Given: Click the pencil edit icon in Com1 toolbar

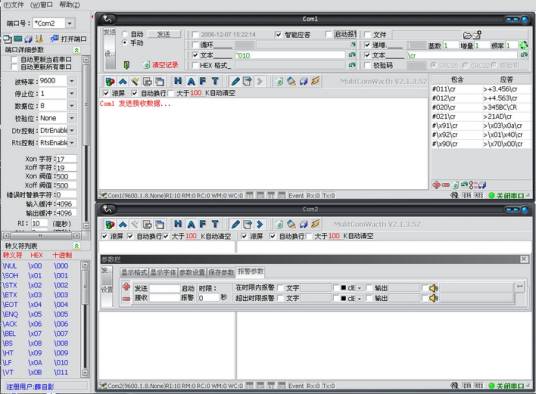Looking at the screenshot, I should 235,81.
